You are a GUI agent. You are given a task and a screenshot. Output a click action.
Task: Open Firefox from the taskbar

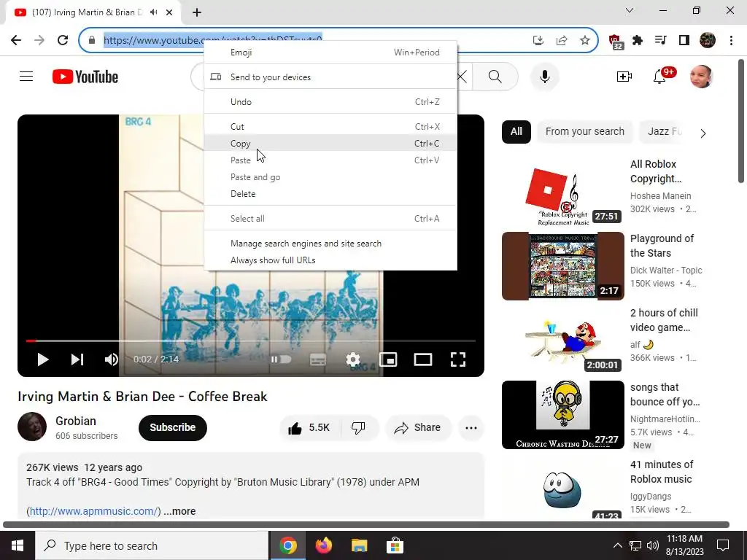323,545
